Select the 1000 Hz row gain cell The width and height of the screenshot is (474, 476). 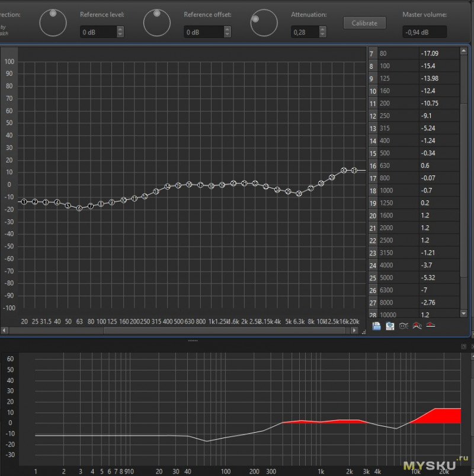pyautogui.click(x=439, y=191)
